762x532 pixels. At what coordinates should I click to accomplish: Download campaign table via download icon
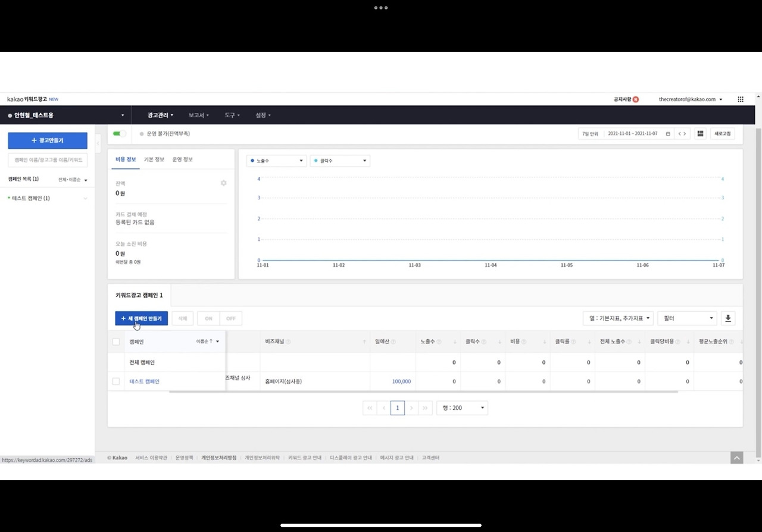(727, 318)
